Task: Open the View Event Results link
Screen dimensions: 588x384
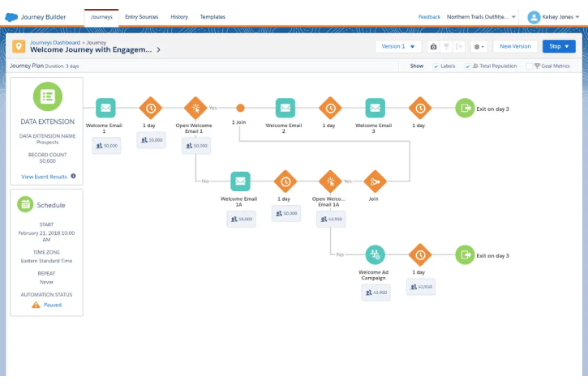Action: click(x=44, y=176)
